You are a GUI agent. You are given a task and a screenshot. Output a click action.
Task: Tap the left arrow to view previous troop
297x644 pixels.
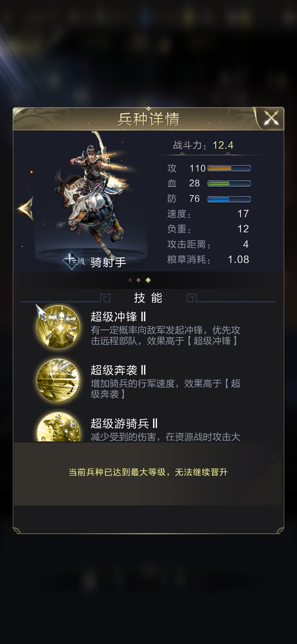pos(26,209)
